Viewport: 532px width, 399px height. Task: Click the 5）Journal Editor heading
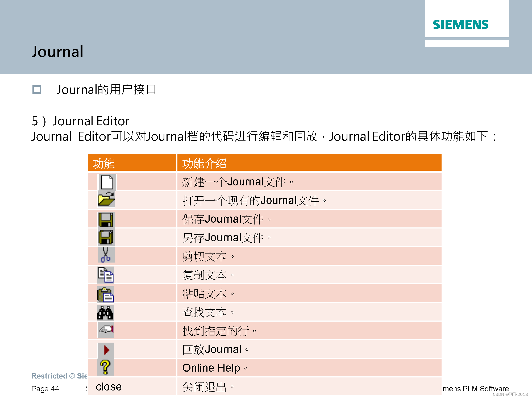tap(81, 121)
